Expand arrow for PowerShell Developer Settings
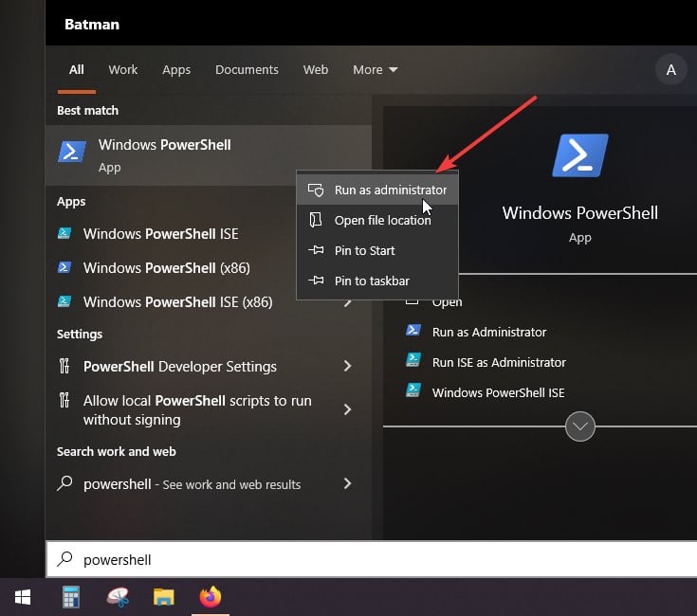This screenshot has height=616, width=697. click(x=348, y=366)
